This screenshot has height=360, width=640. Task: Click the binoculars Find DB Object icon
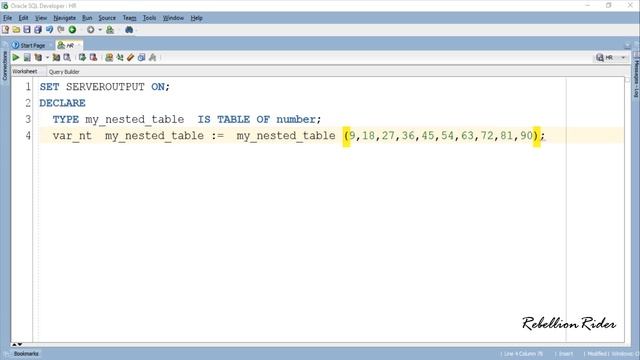click(x=129, y=30)
